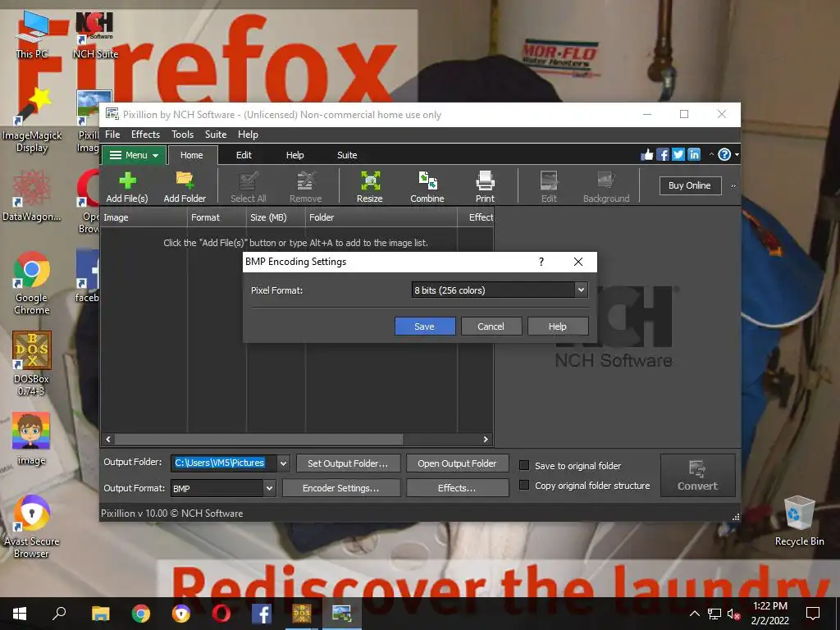Viewport: 840px width, 630px height.
Task: Open the Tools menu
Action: 183,135
